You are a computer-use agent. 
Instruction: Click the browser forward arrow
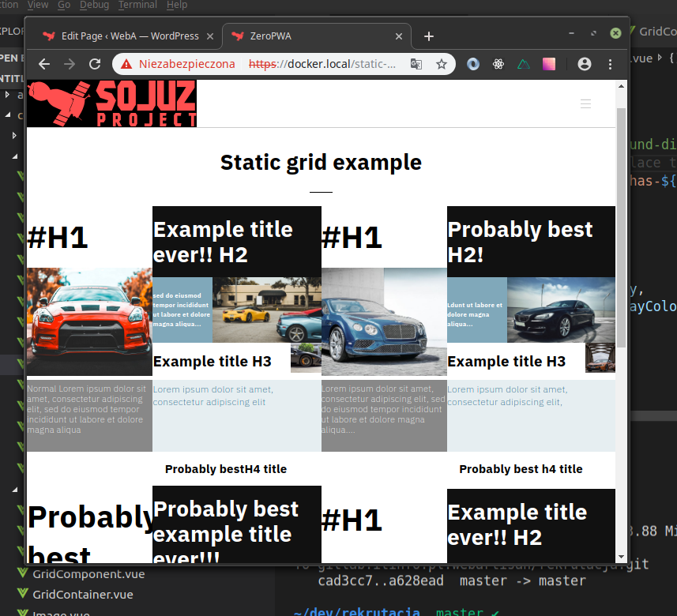point(69,64)
